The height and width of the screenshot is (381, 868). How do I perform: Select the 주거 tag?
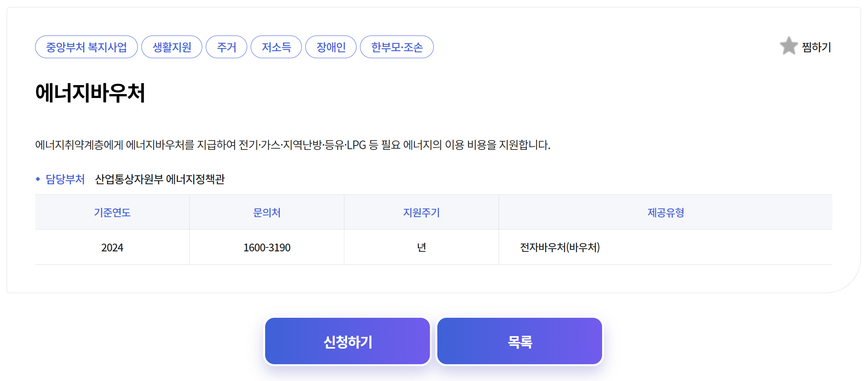(x=226, y=46)
